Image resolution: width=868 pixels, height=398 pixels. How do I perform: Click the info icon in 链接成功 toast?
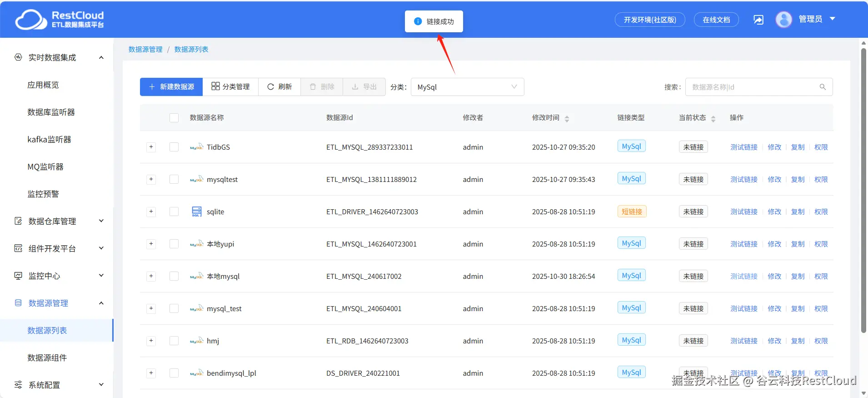418,21
